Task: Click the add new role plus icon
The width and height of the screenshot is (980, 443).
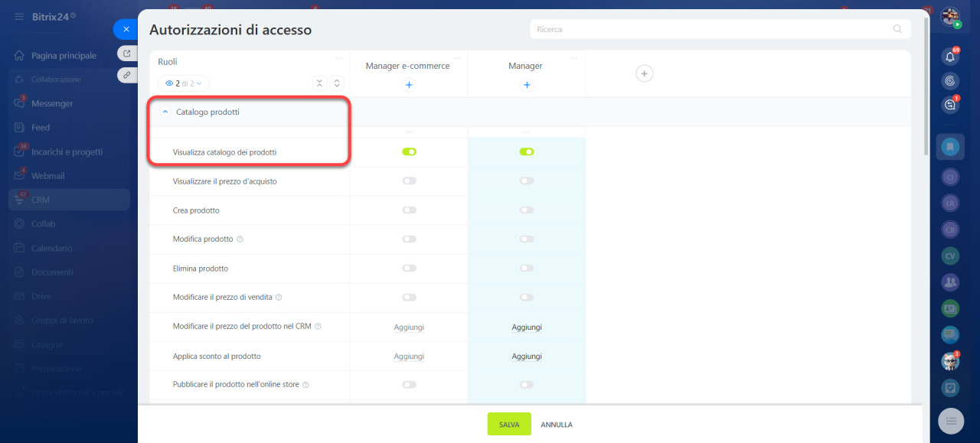Action: 645,73
